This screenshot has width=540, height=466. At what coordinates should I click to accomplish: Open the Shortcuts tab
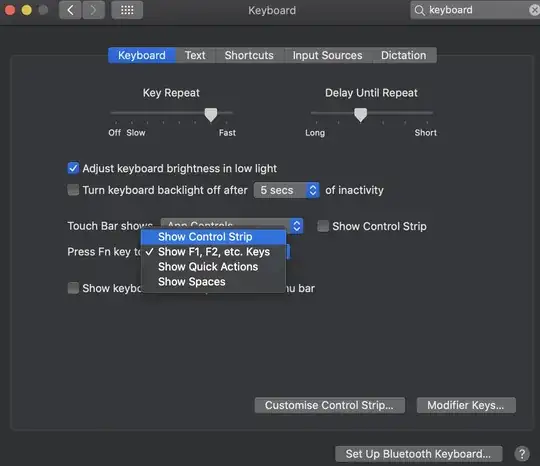pyautogui.click(x=249, y=55)
